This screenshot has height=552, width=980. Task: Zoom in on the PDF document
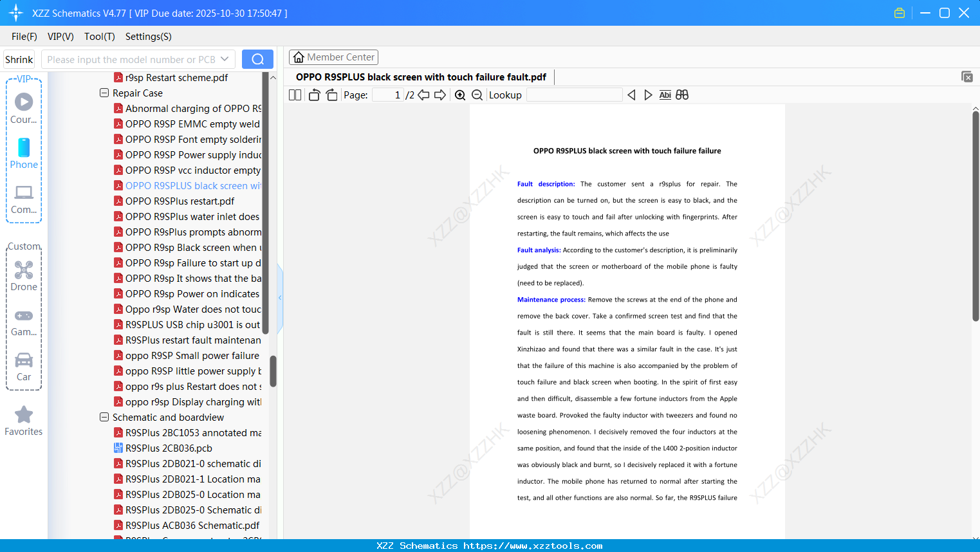click(x=460, y=95)
